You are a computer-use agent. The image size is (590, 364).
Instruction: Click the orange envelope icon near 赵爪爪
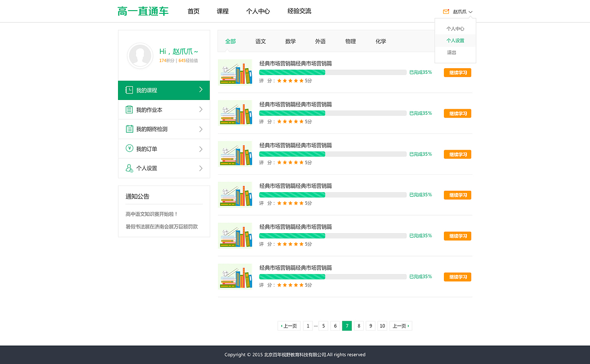coord(445,11)
